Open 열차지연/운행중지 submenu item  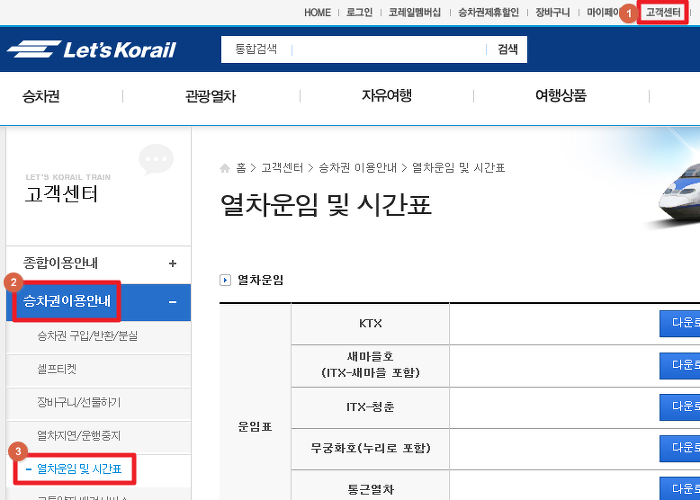tap(79, 436)
